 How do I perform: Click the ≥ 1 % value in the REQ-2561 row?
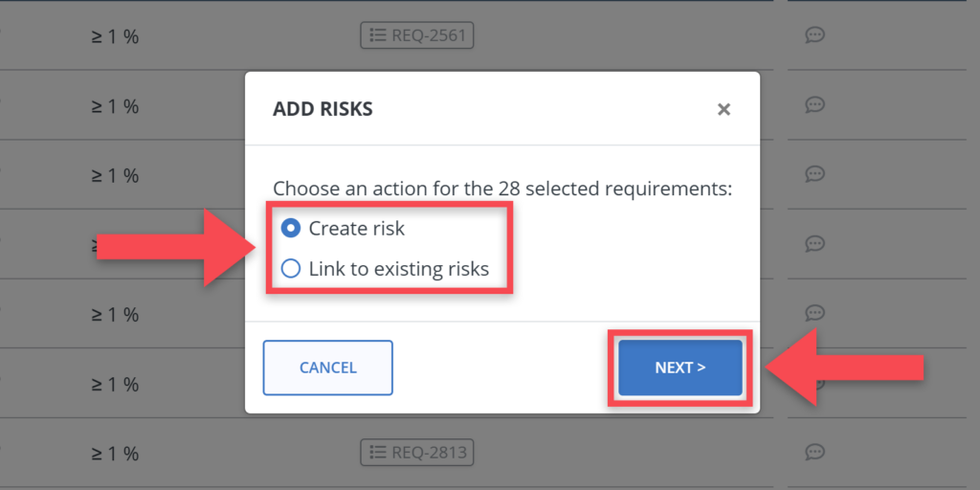click(x=115, y=37)
